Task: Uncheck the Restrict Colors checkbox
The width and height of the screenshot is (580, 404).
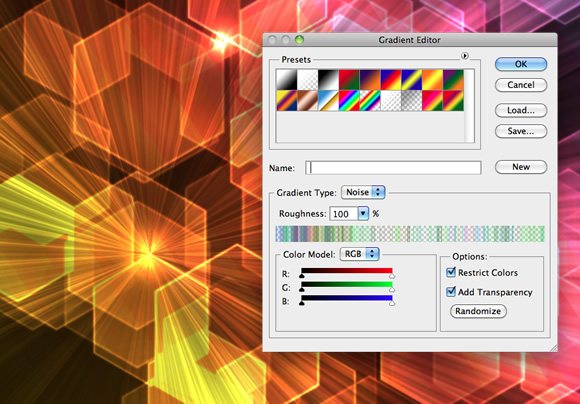Action: click(451, 273)
